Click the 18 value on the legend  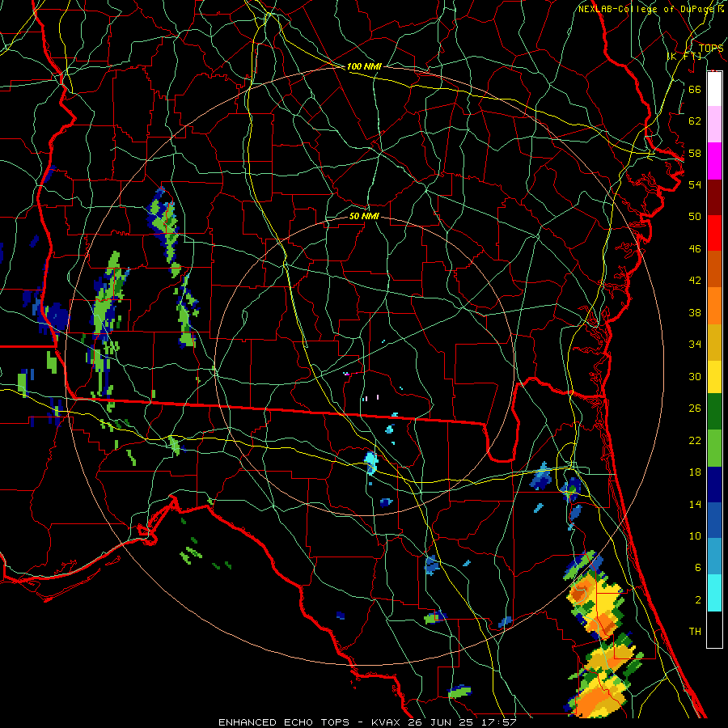pyautogui.click(x=695, y=472)
